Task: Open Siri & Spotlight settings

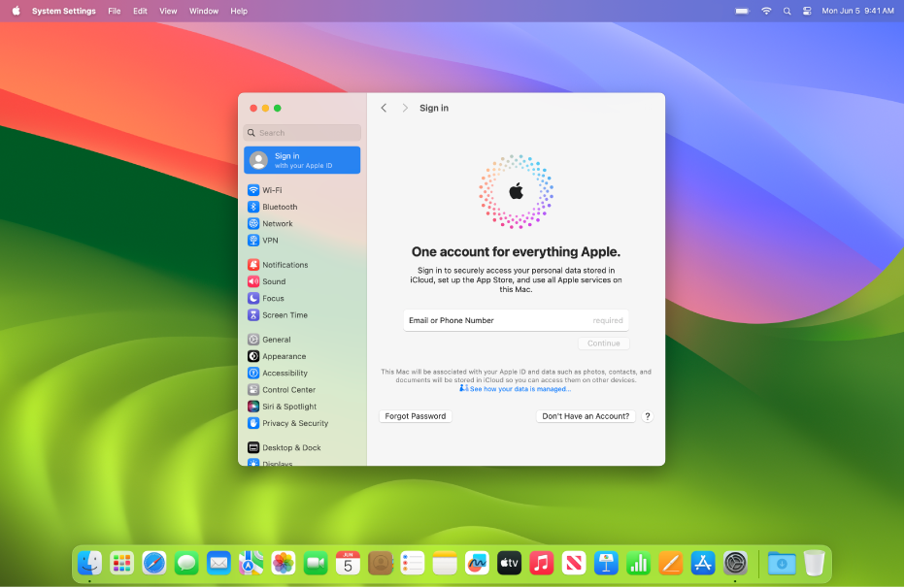Action: [x=288, y=407]
